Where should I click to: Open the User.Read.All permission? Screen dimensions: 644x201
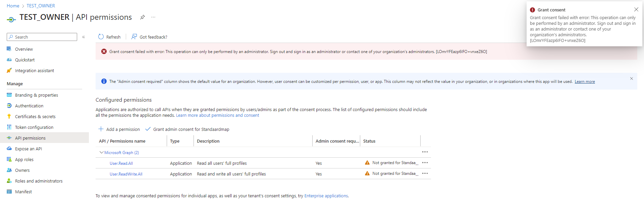121,163
